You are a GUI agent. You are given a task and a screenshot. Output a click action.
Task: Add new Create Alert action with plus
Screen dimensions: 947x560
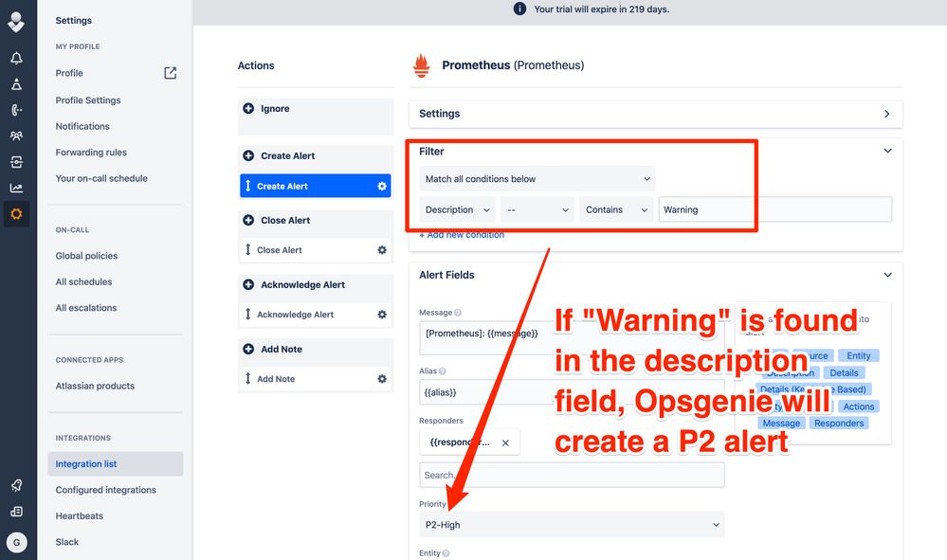pos(248,155)
